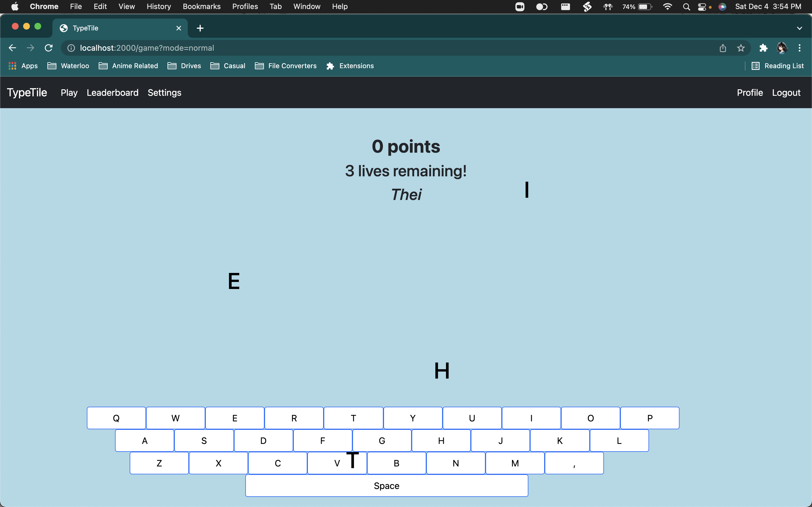Open a new tab with plus icon
812x507 pixels.
(200, 28)
